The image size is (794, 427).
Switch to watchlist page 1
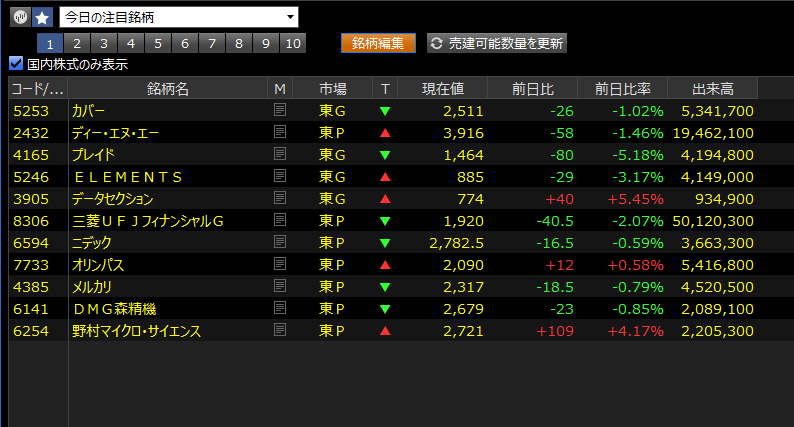(50, 44)
